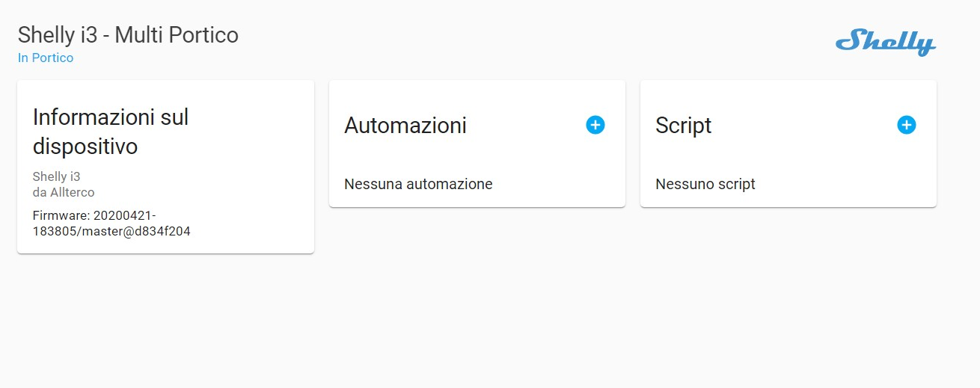The image size is (980, 388).
Task: Add a new automation with the plus icon
Action: (595, 125)
